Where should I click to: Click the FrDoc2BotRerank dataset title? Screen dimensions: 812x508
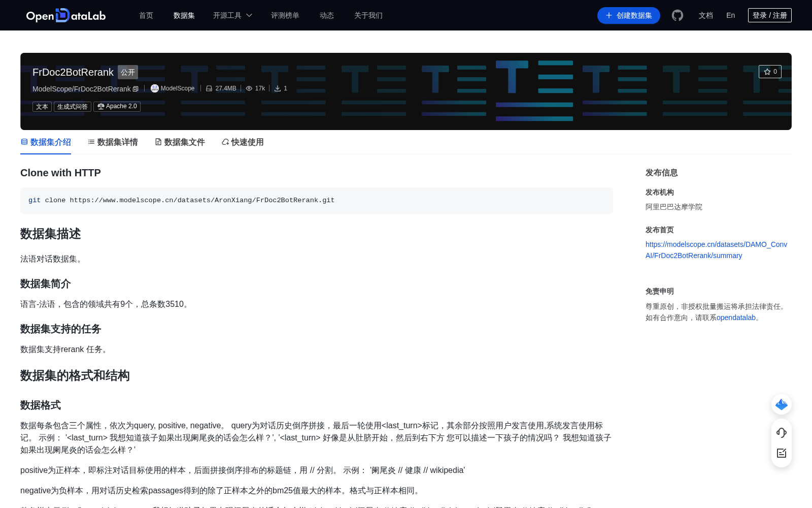coord(73,72)
